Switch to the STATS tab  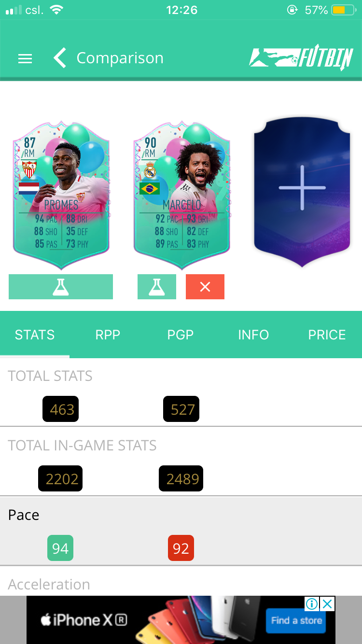point(35,335)
